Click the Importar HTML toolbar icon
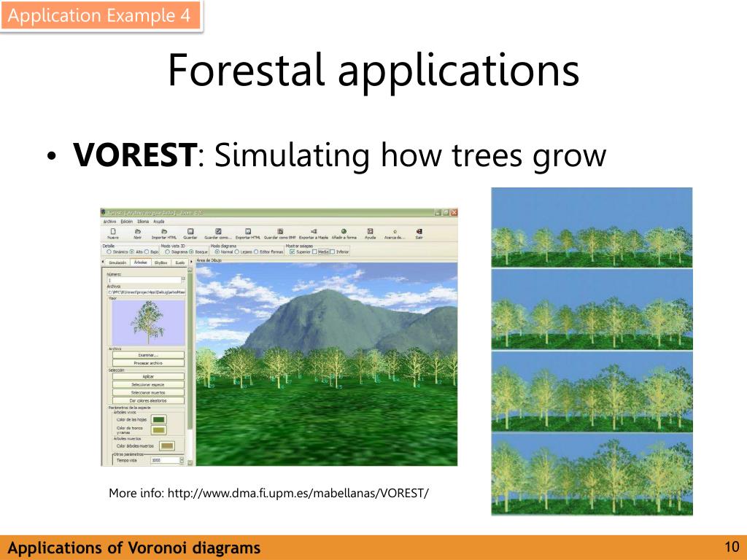The width and height of the screenshot is (747, 560). click(164, 231)
